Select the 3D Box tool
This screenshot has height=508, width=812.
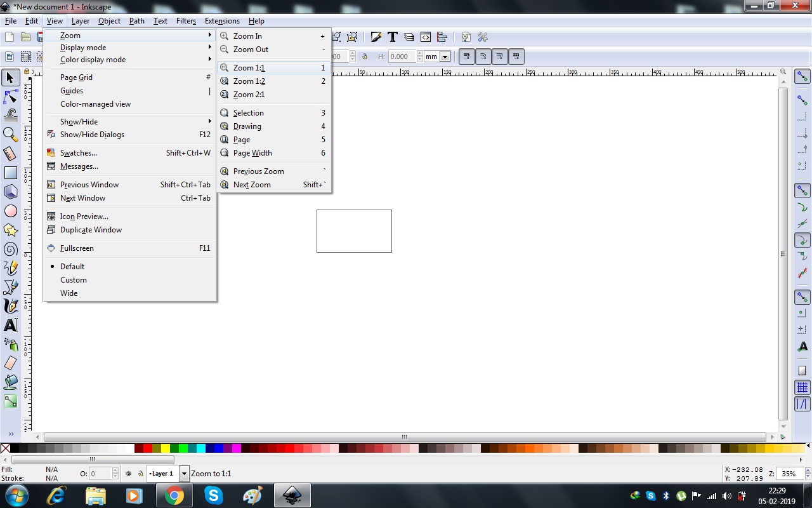[x=10, y=192]
